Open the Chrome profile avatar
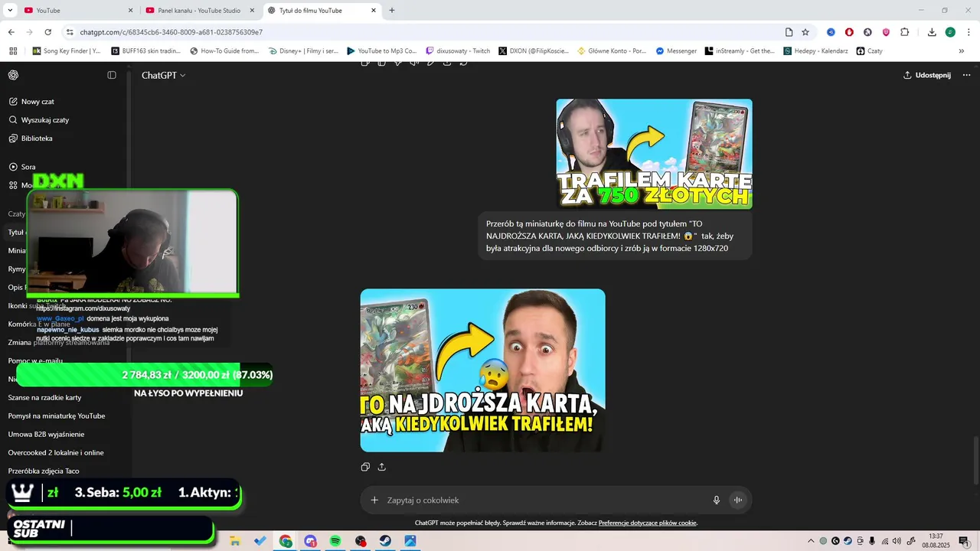This screenshot has width=980, height=551. click(950, 32)
